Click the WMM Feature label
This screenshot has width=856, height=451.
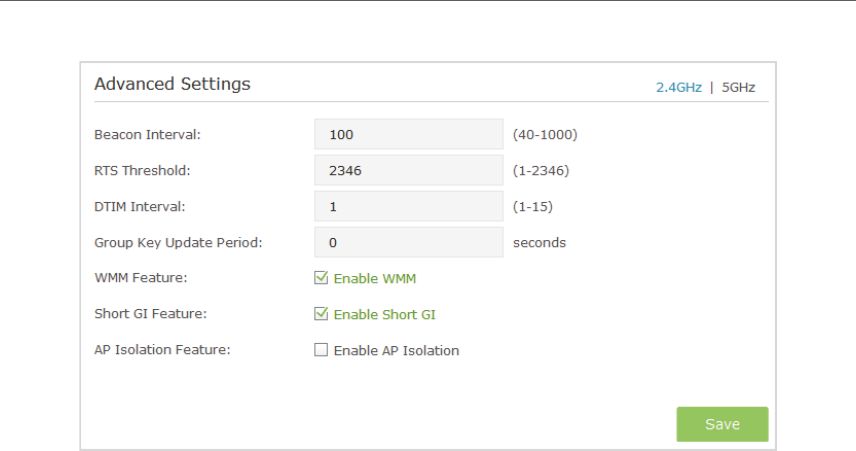[140, 277]
